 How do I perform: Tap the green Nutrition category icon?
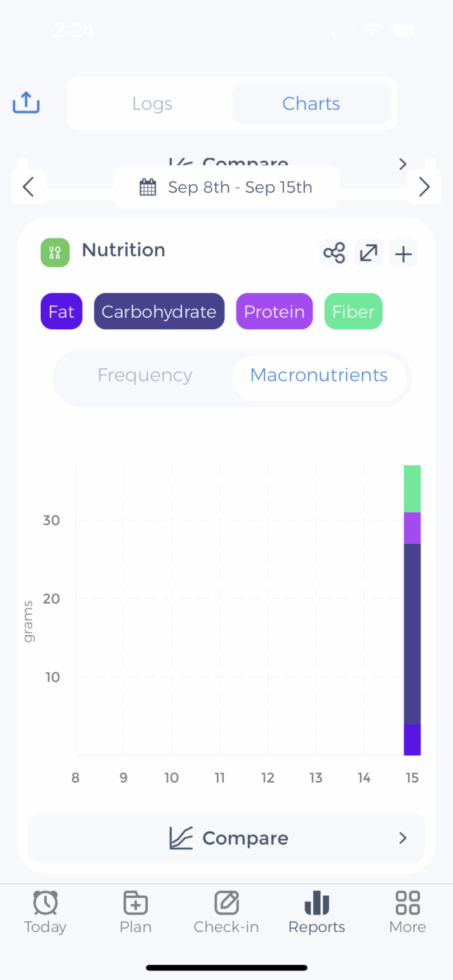(54, 252)
